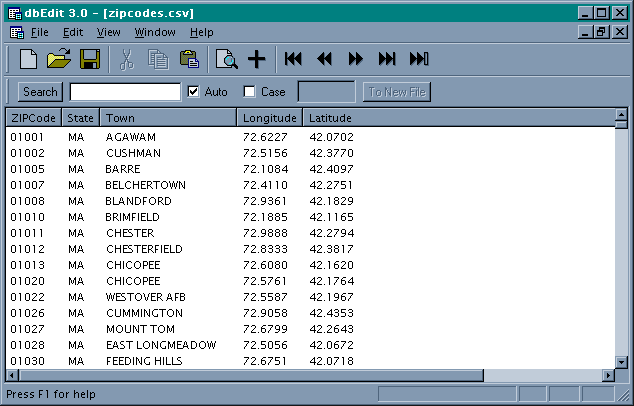Image resolution: width=634 pixels, height=406 pixels.
Task: Select latitude value 42.0718
Action: click(332, 361)
